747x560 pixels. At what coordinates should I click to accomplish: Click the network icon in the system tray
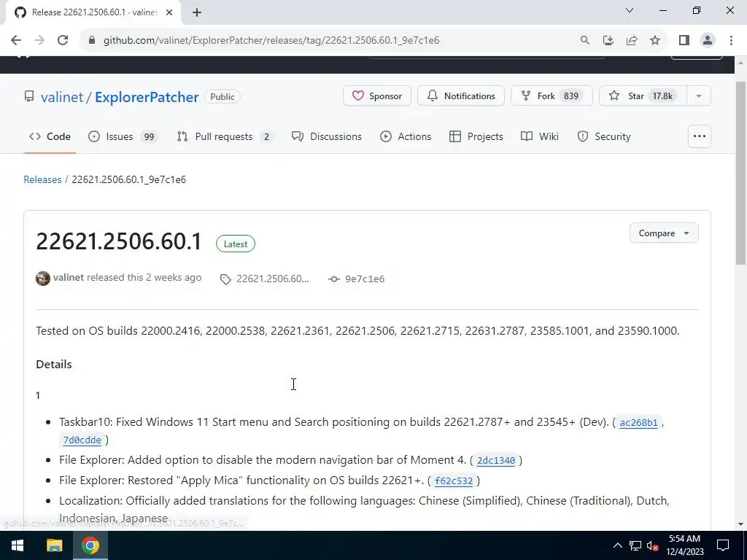coord(635,545)
